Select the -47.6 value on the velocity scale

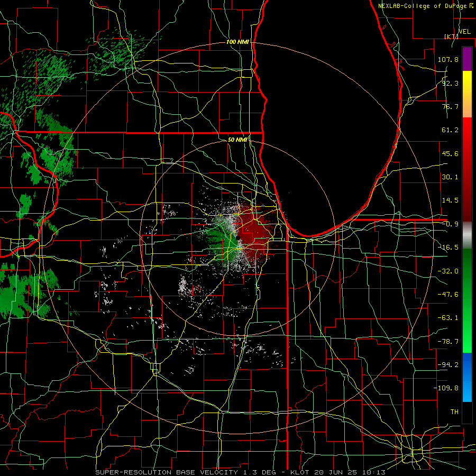tap(448, 295)
